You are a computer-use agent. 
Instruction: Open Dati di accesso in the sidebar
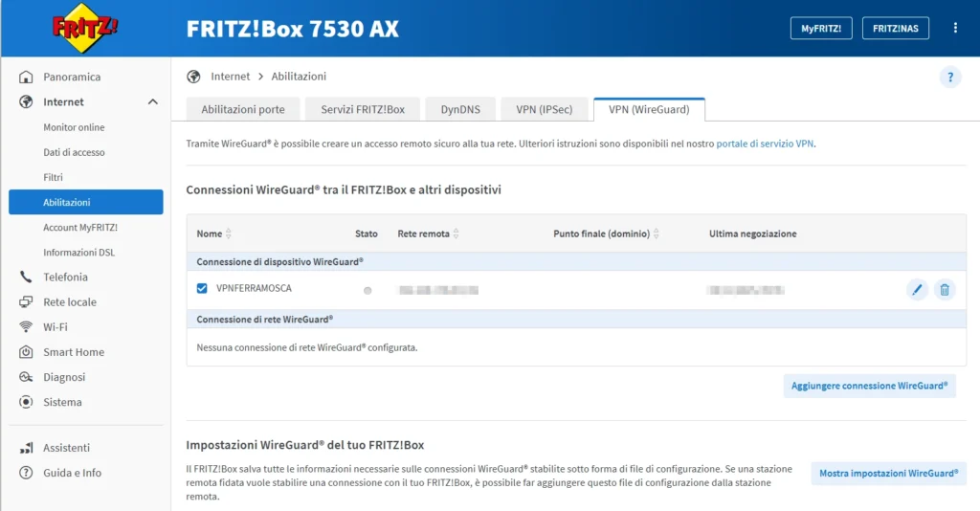(74, 152)
